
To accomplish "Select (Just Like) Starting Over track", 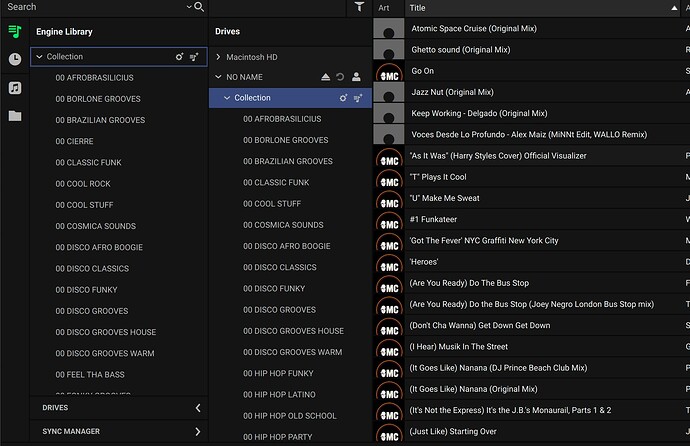I will (453, 431).
